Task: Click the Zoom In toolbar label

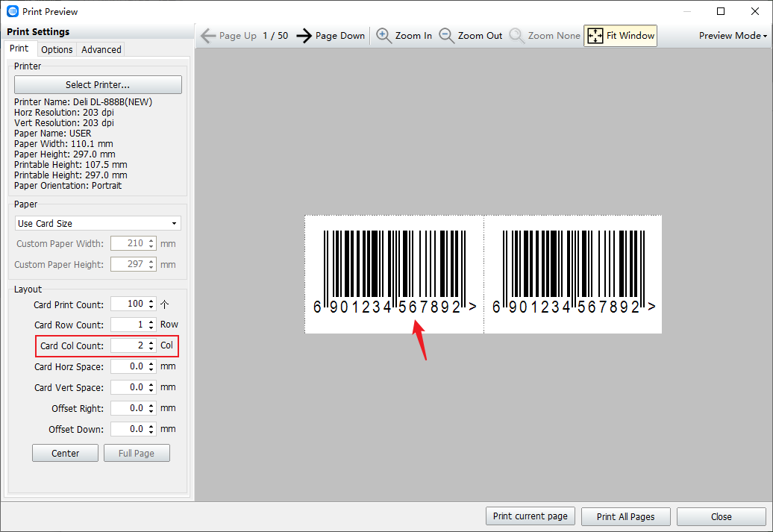Action: (x=413, y=36)
